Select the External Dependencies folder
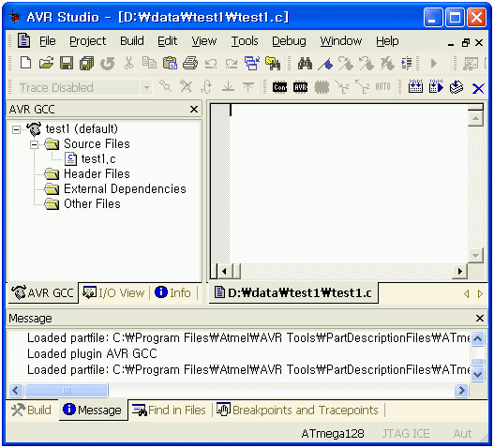Screen dimensions: 494x448 pos(125,189)
